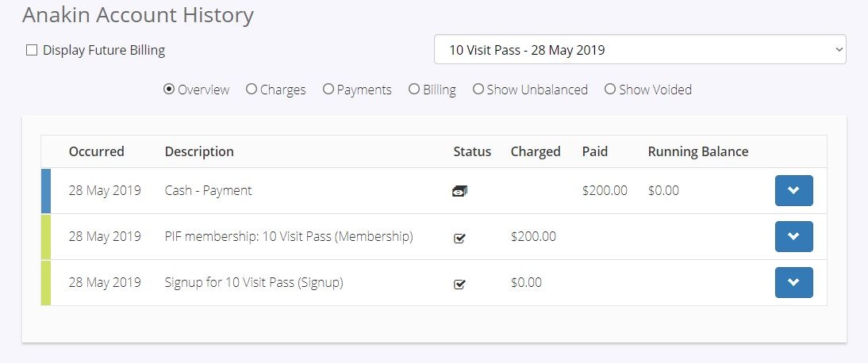The image size is (868, 363).
Task: Expand the PIF membership row chevron
Action: (794, 236)
